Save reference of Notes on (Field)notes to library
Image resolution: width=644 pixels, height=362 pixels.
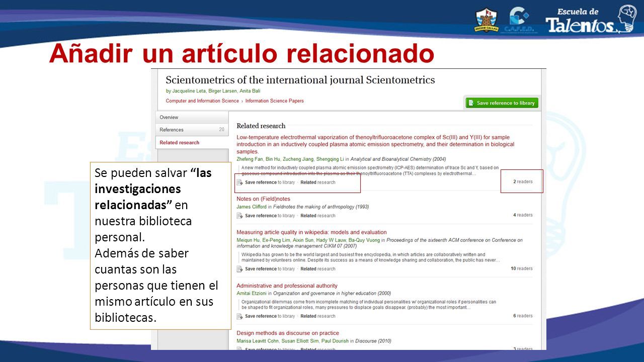coord(270,216)
